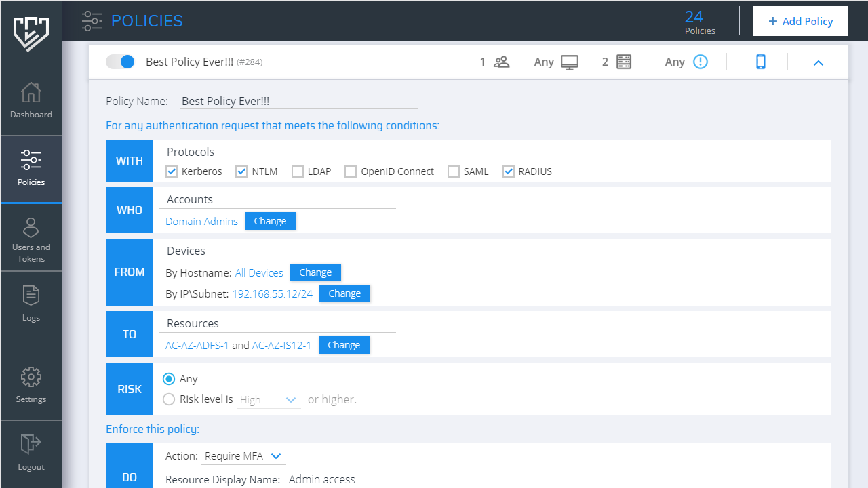Open the Action Require MFA dropdown
The image size is (868, 488).
click(243, 456)
